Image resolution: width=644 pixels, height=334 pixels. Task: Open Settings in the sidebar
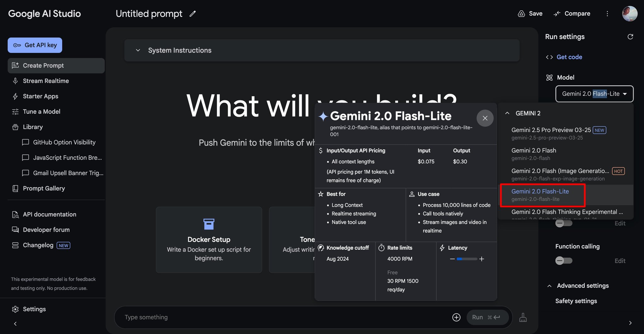click(x=34, y=309)
